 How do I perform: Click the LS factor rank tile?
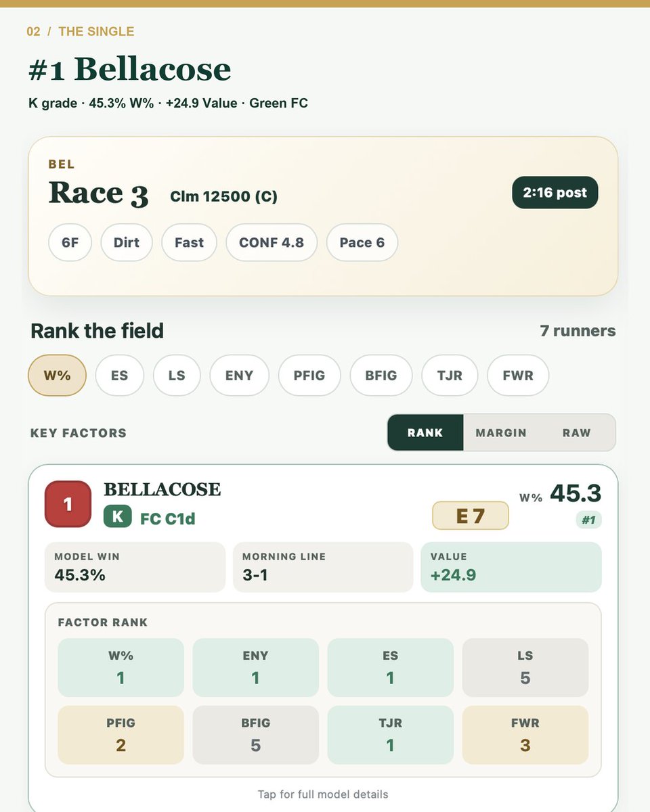click(x=525, y=667)
